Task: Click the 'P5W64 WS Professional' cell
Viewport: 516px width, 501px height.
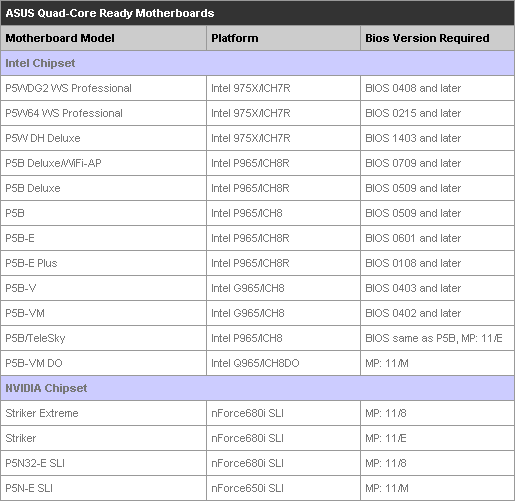Action: pyautogui.click(x=103, y=113)
